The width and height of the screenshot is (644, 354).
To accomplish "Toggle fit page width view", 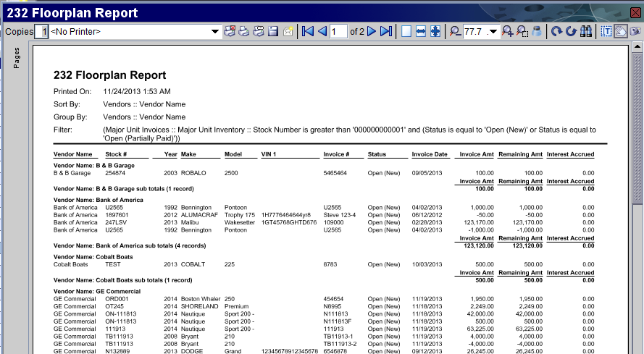I will [x=421, y=31].
